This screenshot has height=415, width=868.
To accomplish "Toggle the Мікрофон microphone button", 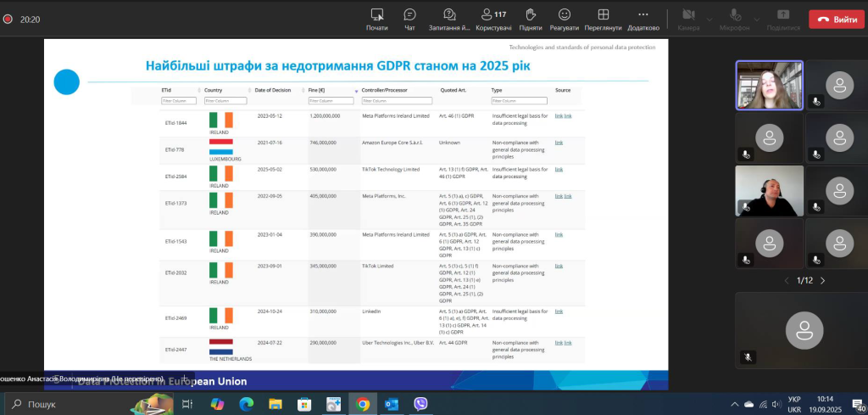I will (x=735, y=20).
